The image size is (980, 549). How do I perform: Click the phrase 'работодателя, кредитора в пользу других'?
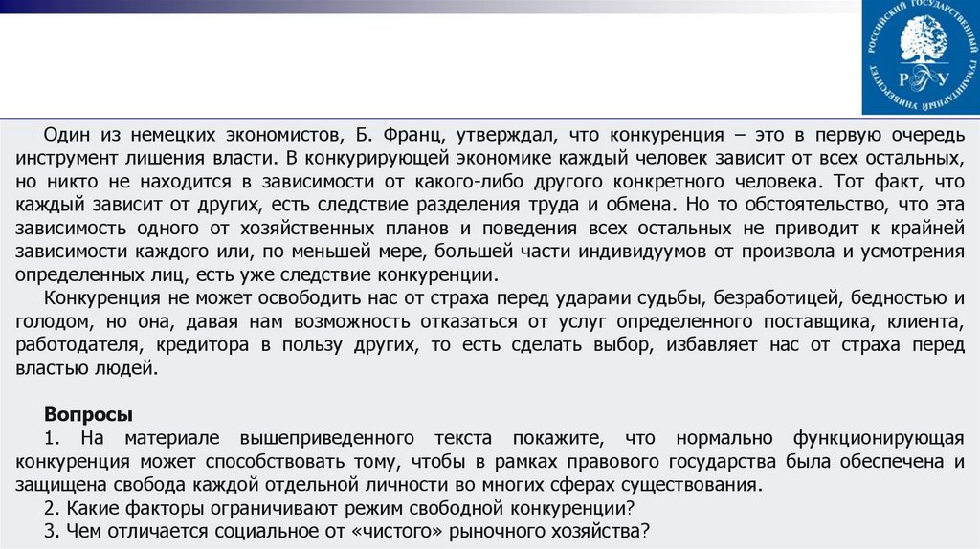(x=215, y=345)
